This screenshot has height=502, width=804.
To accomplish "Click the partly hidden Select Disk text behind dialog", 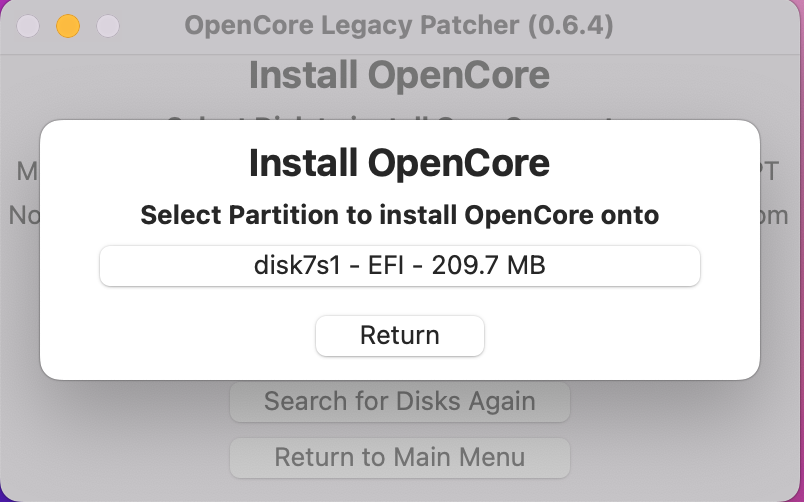I will click(399, 118).
